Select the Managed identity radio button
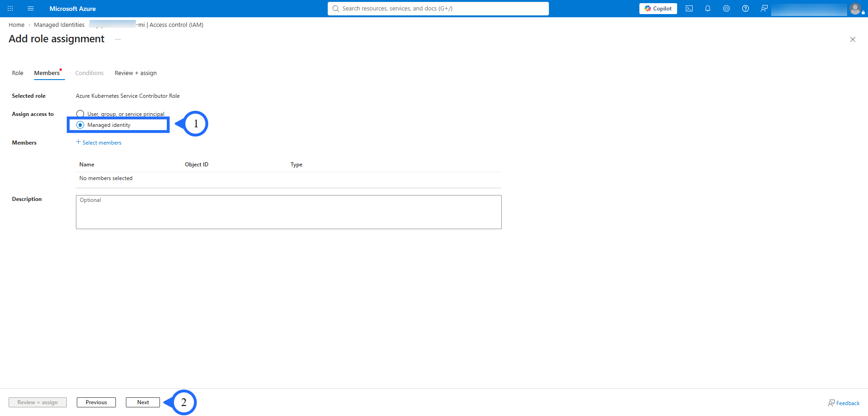The image size is (868, 416). coord(80,125)
